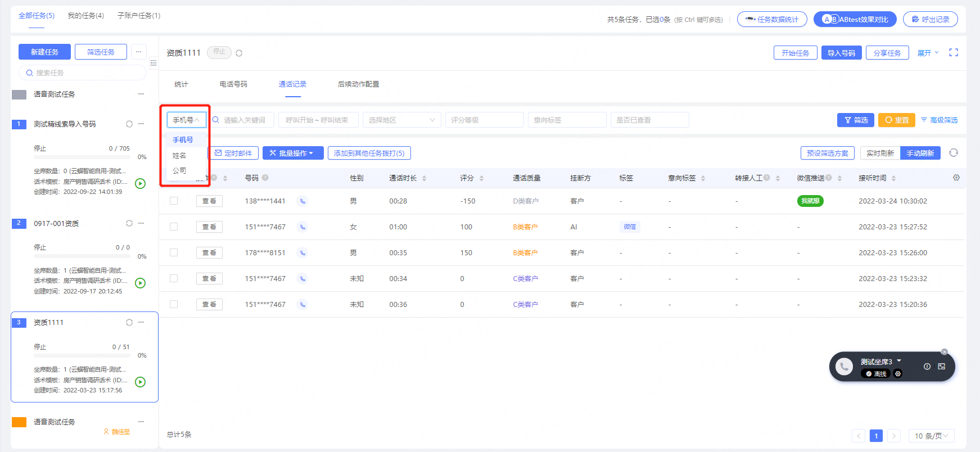Click help icon next to 转接人工 column
The image size is (980, 452).
pyautogui.click(x=767, y=178)
